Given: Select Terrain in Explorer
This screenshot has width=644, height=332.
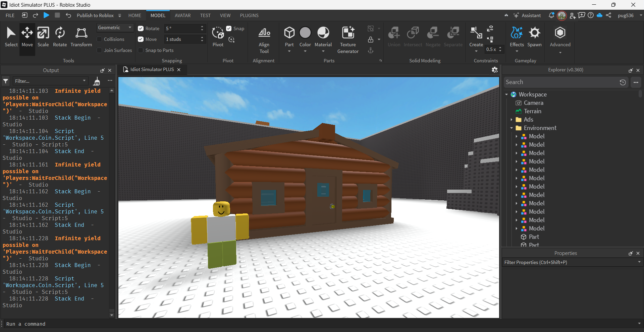Looking at the screenshot, I should tap(532, 111).
